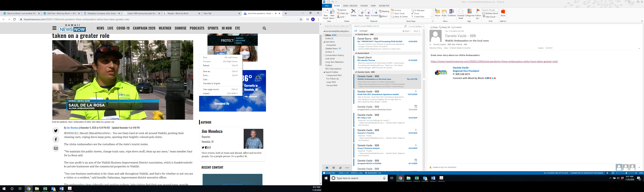644x192 pixels.
Task: Open the SEND / RECEIVE ribbon tab
Action: click(350, 6)
